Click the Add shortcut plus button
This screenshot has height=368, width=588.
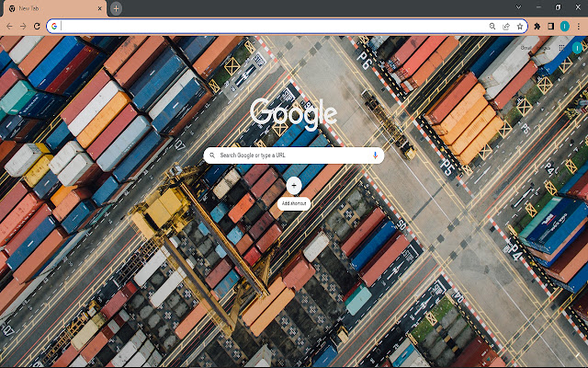294,186
